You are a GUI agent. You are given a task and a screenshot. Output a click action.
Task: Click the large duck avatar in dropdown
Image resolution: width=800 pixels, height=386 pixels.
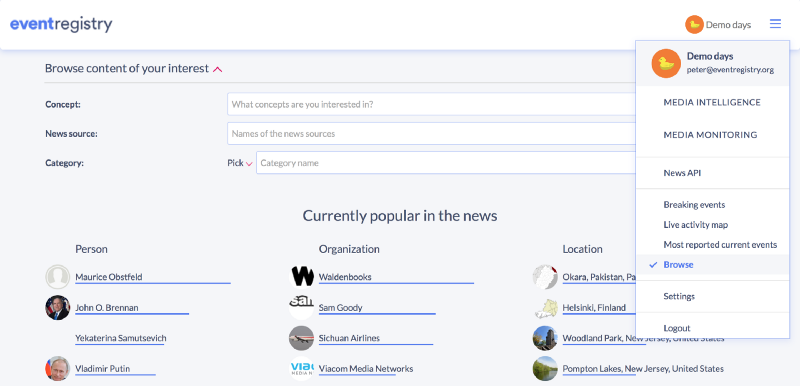click(666, 63)
